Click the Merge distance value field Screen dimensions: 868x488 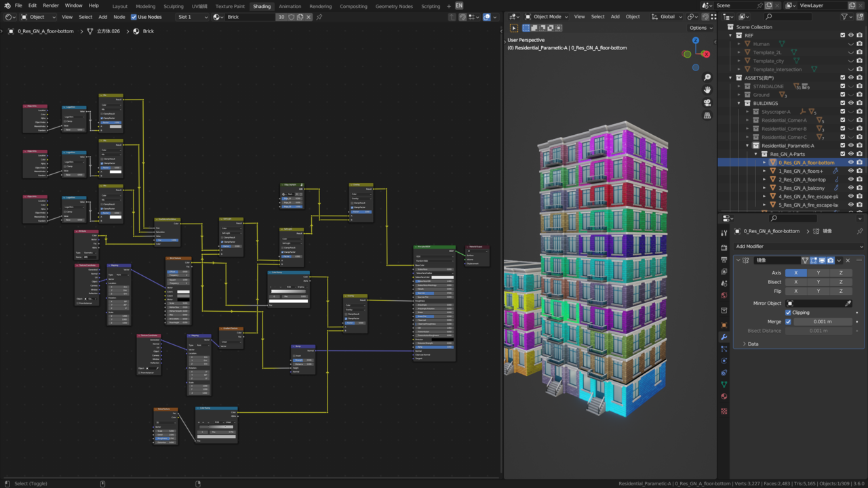point(823,321)
